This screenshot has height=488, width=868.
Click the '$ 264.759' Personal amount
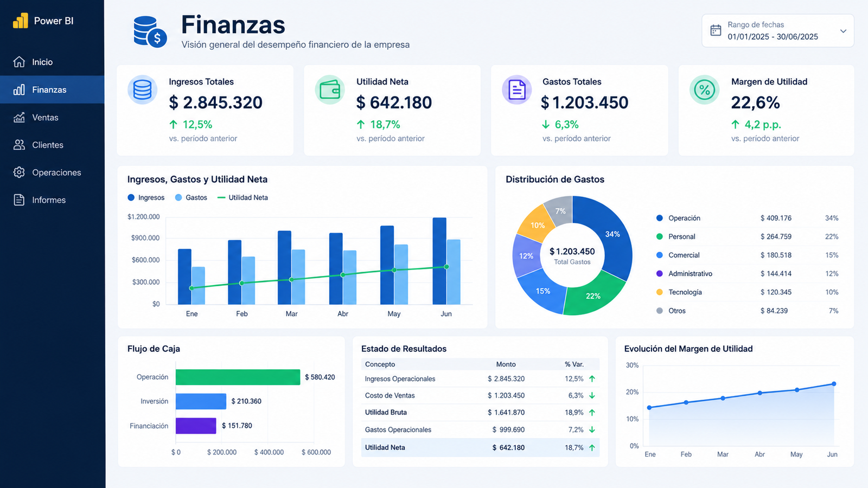776,237
